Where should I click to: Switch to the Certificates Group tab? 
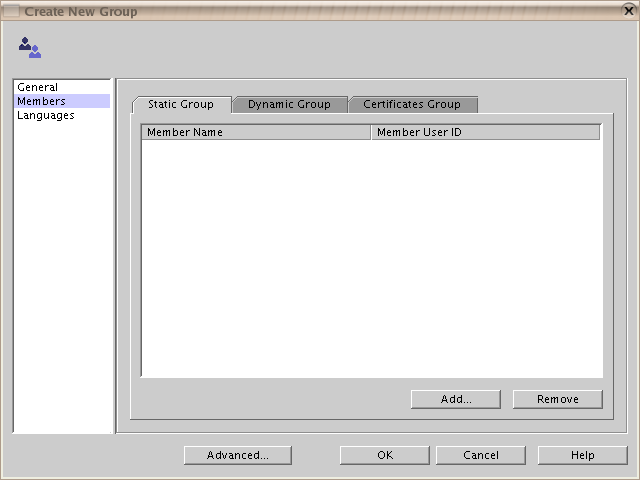click(412, 104)
